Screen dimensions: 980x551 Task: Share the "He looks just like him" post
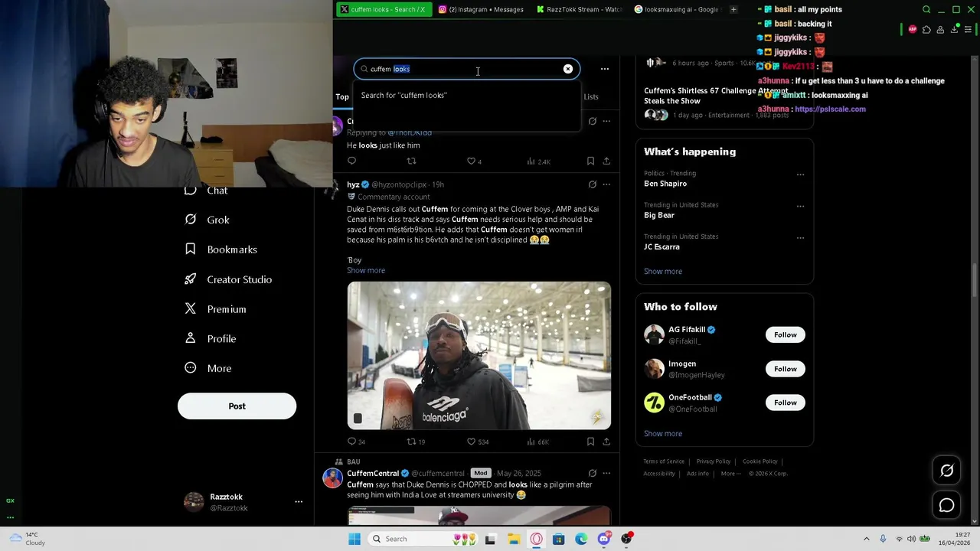606,161
